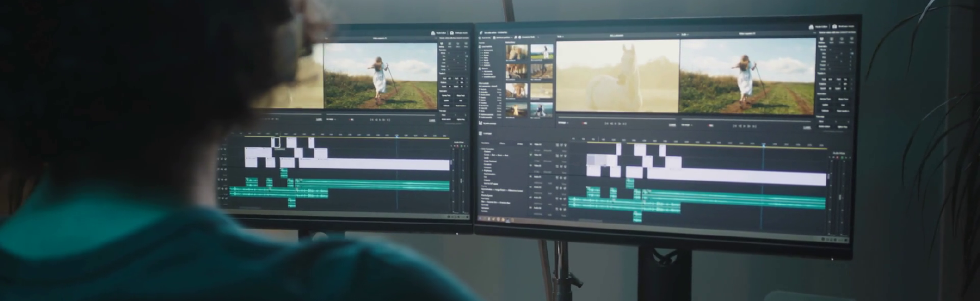Click play button under girl preview on right monitor
Viewport: 980px width, 301px height.
click(743, 126)
